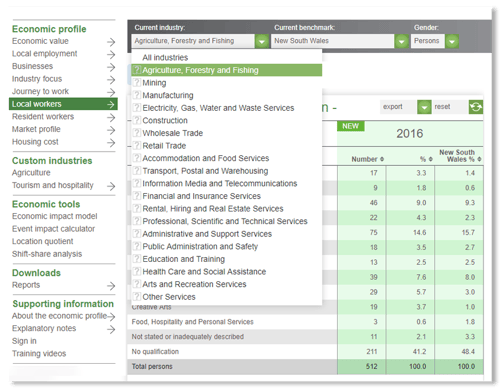This screenshot has height=388, width=500.
Task: Click the export button label
Action: point(393,107)
